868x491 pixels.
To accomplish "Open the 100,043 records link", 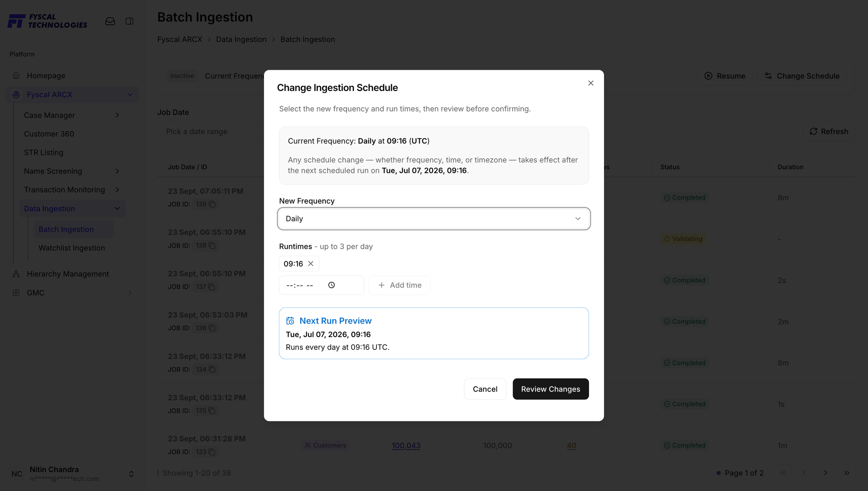I will (406, 445).
